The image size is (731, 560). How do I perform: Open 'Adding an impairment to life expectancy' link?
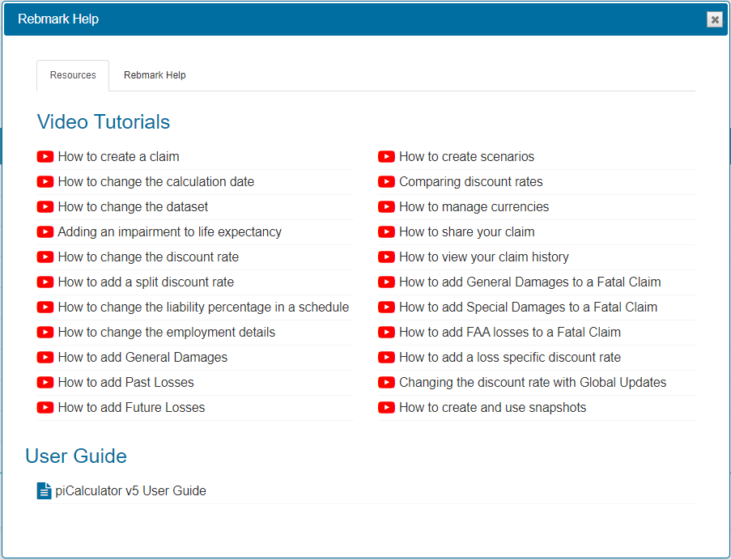point(170,232)
